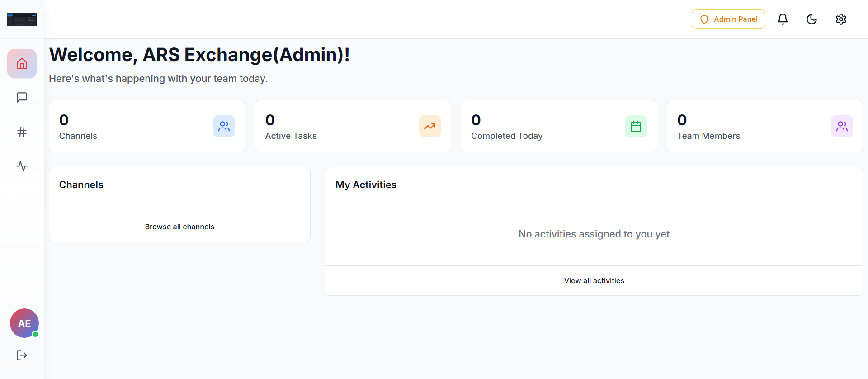Click the Team Members purple icon
The image size is (868, 379).
pyautogui.click(x=842, y=126)
